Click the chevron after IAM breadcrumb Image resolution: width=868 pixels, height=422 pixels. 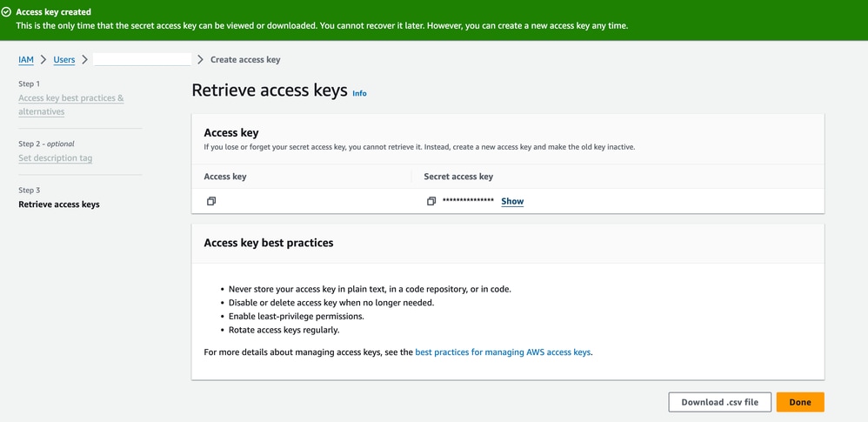pos(43,59)
